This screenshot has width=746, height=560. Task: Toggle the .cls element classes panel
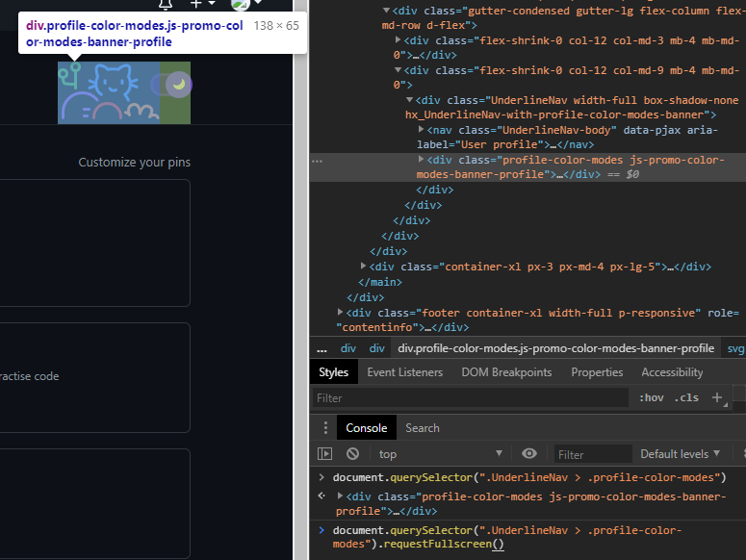point(686,398)
